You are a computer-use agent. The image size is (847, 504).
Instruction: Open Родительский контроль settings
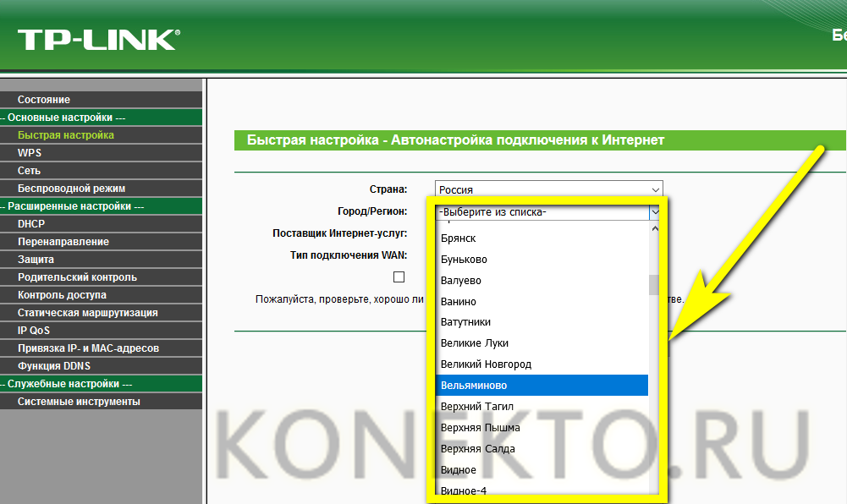101,277
